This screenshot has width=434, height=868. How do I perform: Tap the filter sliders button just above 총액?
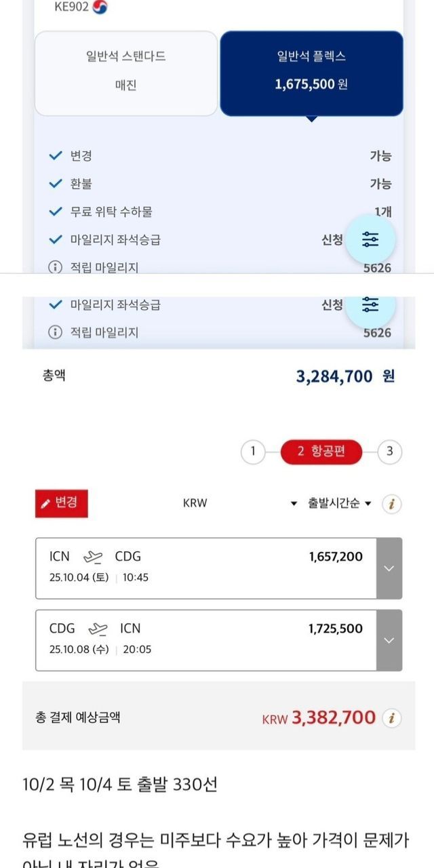tap(370, 305)
